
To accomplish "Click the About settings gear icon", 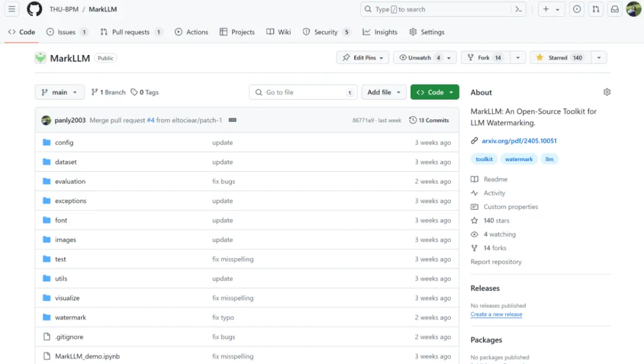I will pyautogui.click(x=606, y=92).
